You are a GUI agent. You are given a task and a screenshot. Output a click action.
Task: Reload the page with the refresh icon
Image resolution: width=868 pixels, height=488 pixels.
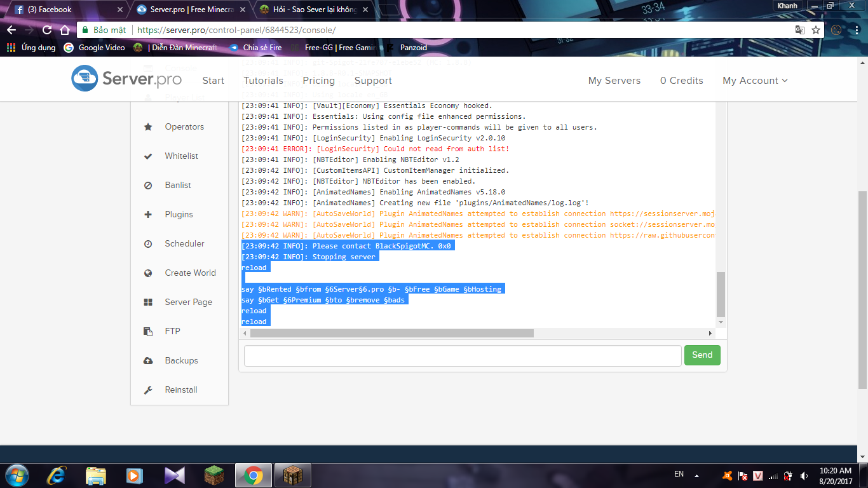point(47,30)
